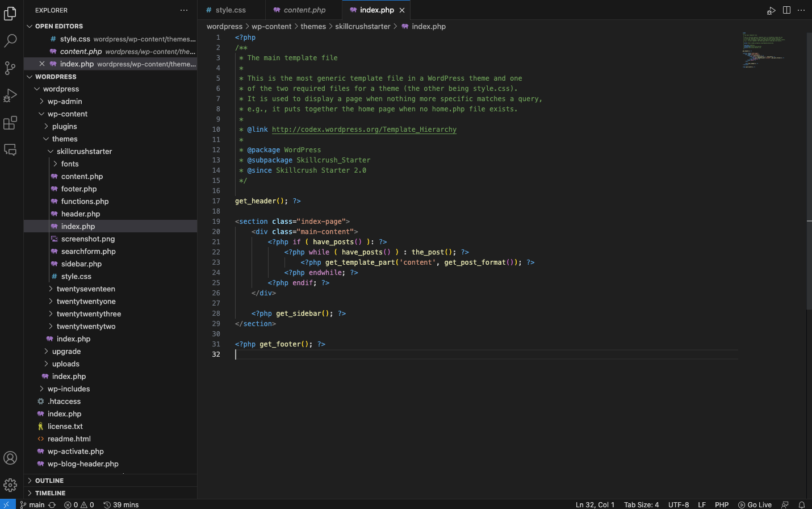Open the Search view in activity bar
Image resolution: width=812 pixels, height=509 pixels.
[x=10, y=41]
